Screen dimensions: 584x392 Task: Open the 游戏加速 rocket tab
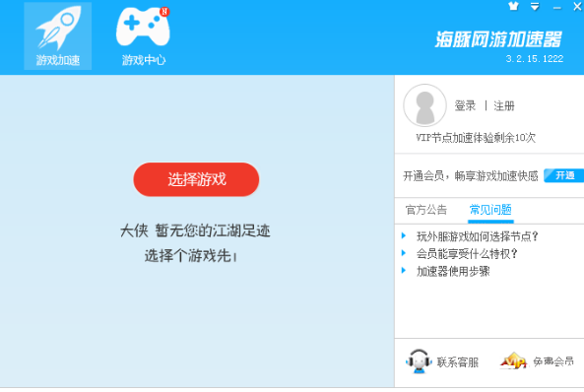click(x=58, y=35)
